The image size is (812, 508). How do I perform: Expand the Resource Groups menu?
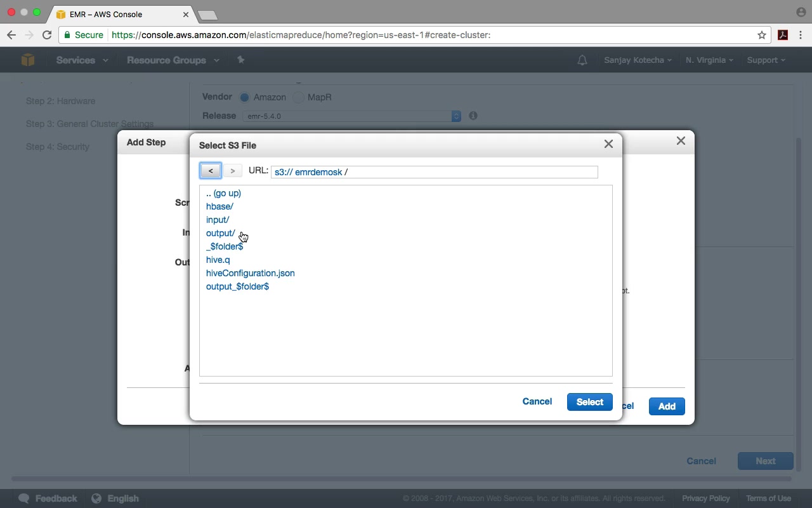pyautogui.click(x=173, y=60)
